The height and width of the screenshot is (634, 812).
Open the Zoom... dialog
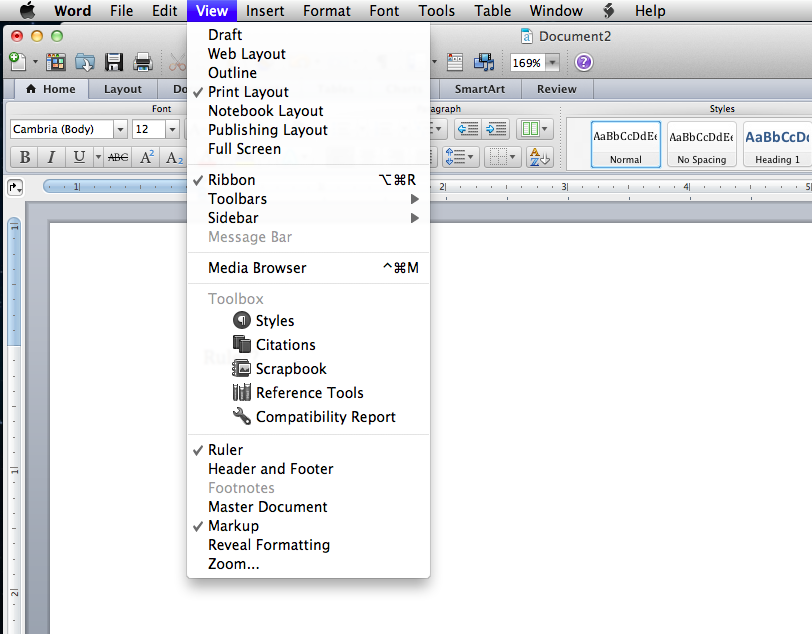(x=308, y=564)
